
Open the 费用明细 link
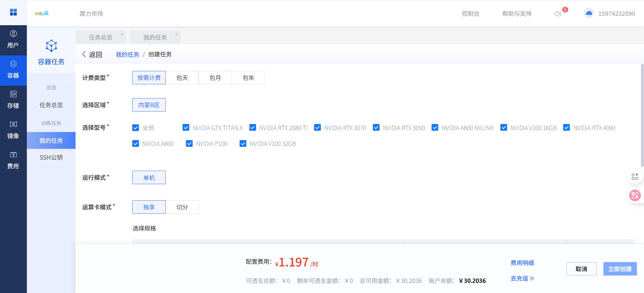tap(522, 263)
